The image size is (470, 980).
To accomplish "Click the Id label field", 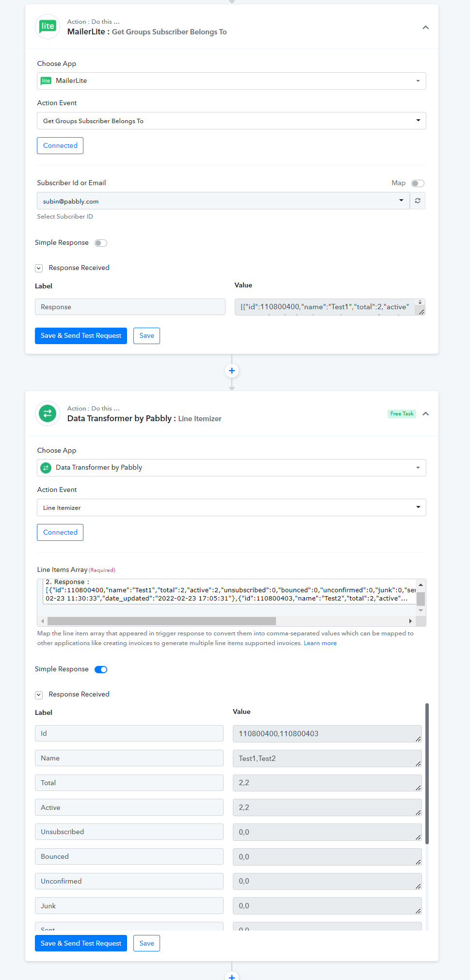I will tap(129, 733).
